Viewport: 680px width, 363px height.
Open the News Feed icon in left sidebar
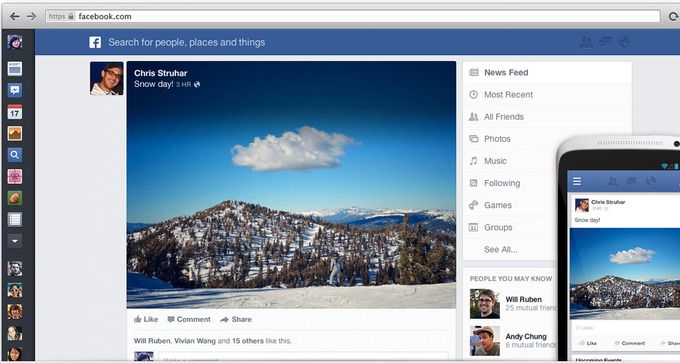15,69
